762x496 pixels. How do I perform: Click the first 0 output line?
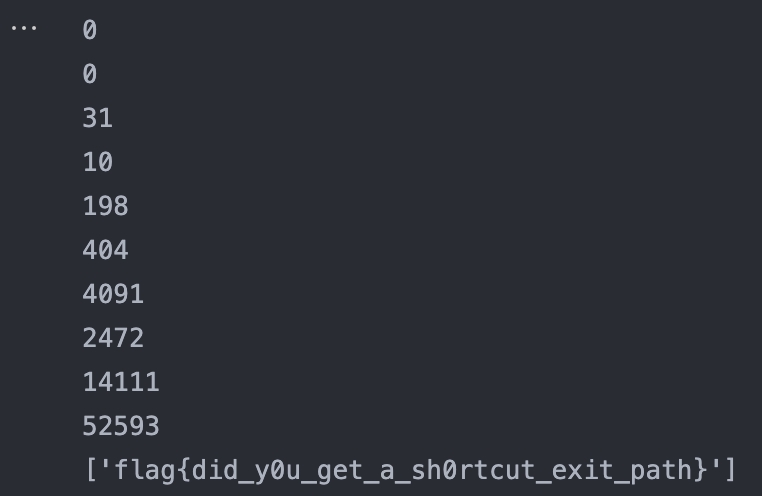[x=90, y=31]
